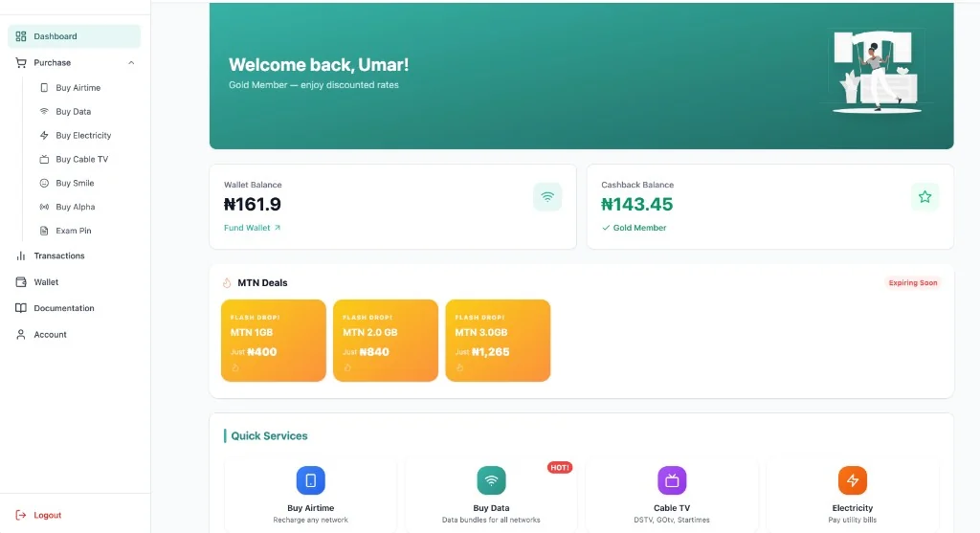Click the Dashboard grid icon in sidebar
This screenshot has height=533, width=980.
(21, 36)
